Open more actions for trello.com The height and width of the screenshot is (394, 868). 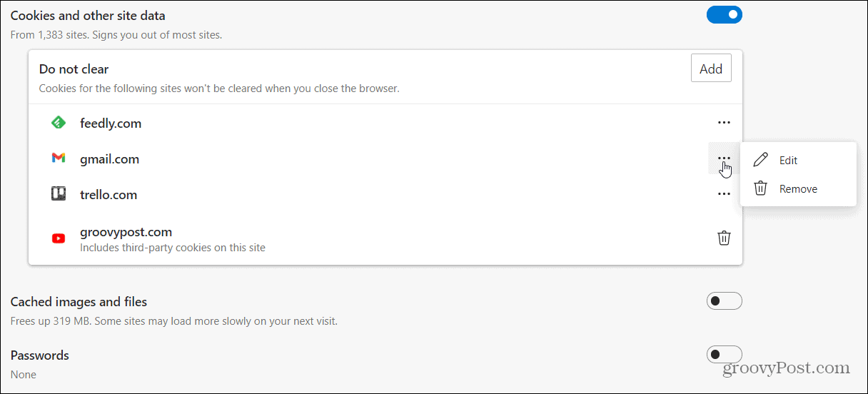[724, 194]
